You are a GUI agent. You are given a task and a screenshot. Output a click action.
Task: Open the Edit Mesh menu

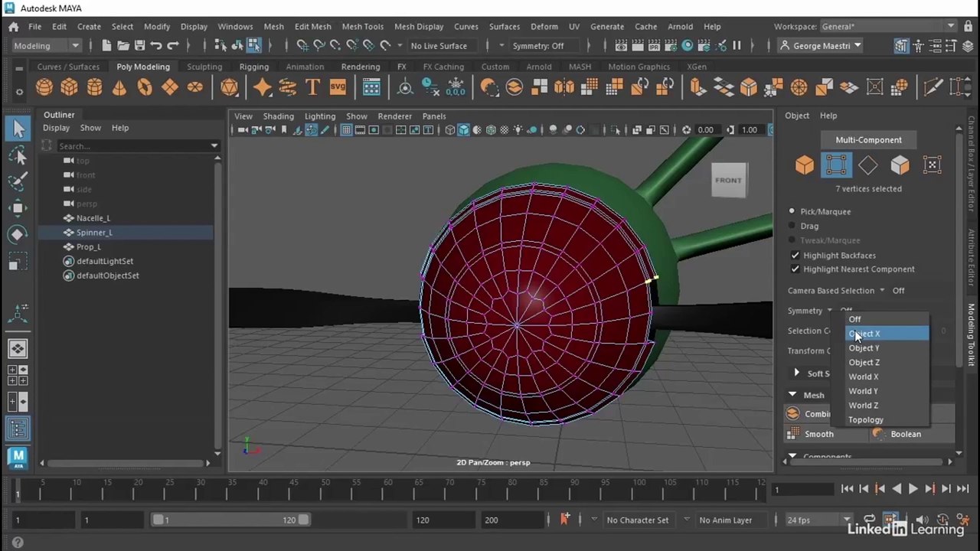click(x=312, y=27)
